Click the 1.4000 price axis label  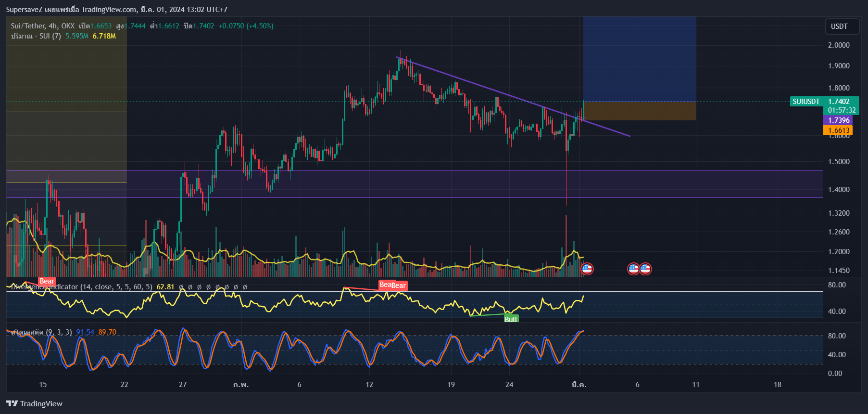pos(839,190)
